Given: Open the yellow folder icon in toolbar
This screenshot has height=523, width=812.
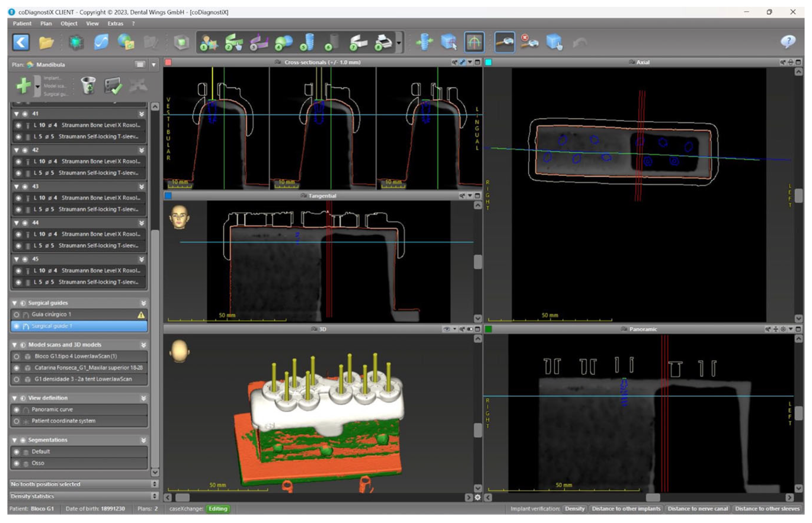Looking at the screenshot, I should 46,43.
